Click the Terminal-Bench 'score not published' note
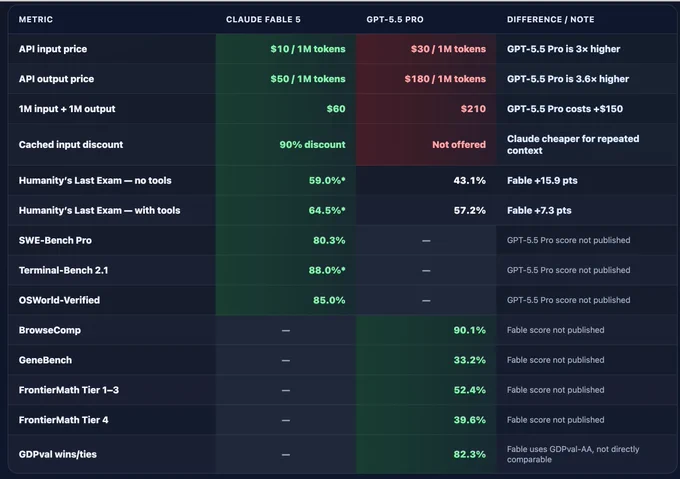The image size is (680, 479). tap(568, 270)
